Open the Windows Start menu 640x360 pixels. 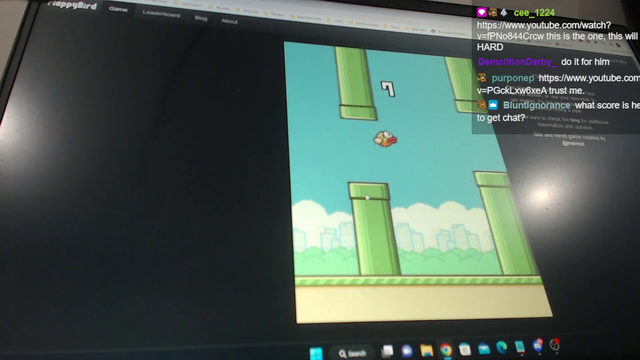316,353
